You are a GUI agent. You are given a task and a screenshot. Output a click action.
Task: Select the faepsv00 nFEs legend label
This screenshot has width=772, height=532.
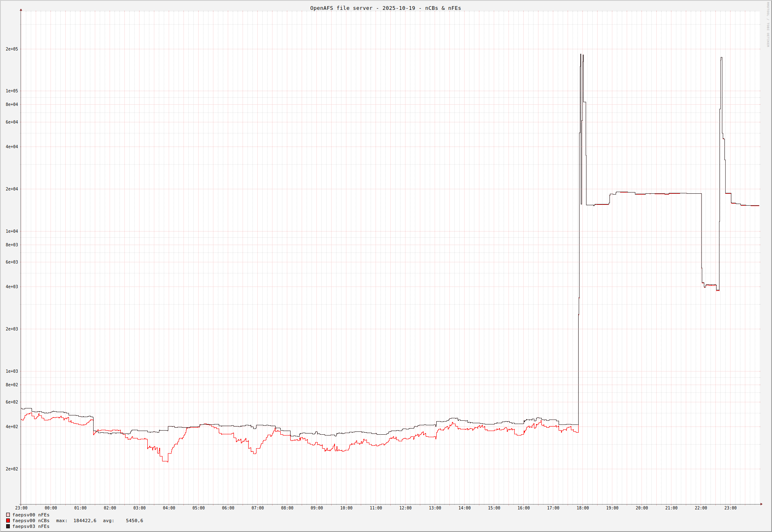31,515
